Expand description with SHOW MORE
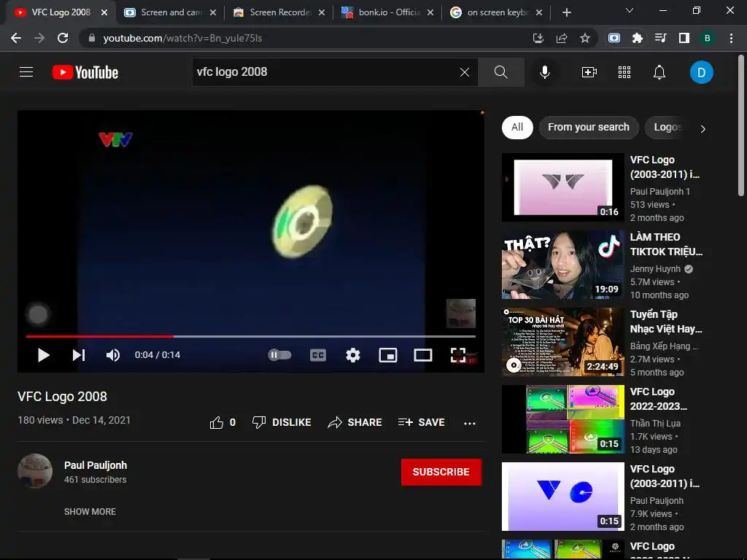747x560 pixels. click(90, 511)
